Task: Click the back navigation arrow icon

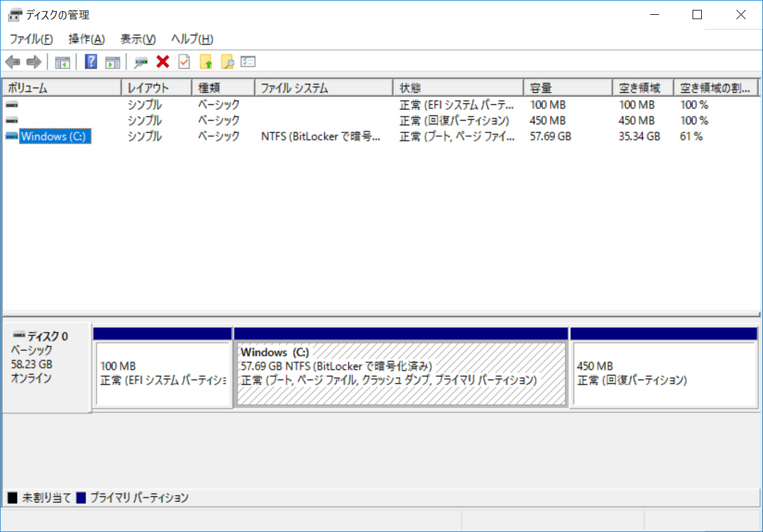Action: pyautogui.click(x=12, y=61)
